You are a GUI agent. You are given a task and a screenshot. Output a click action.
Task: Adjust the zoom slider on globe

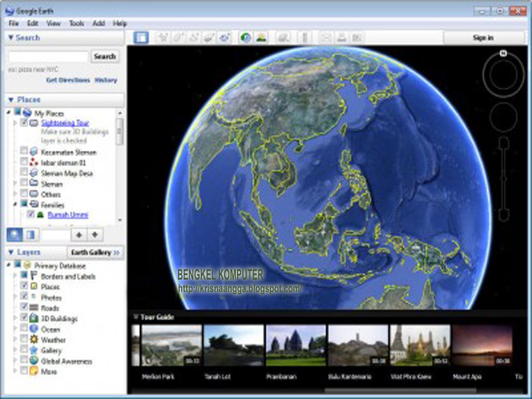pos(504,180)
